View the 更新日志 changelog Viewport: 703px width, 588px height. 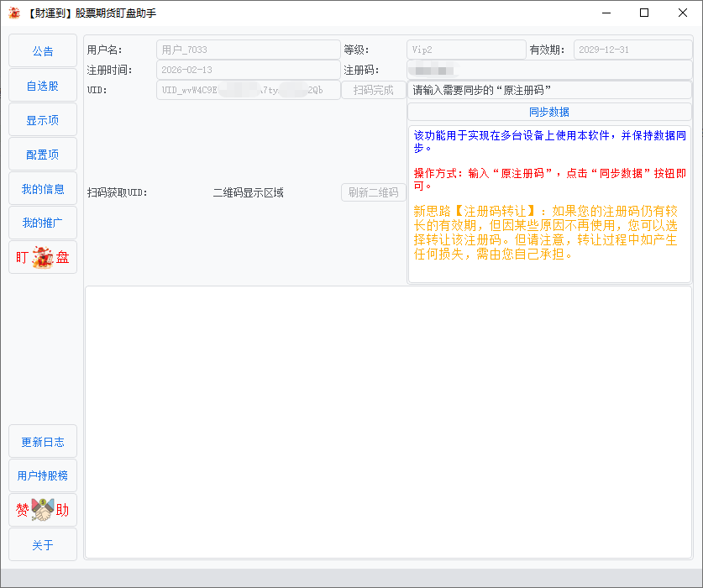[x=43, y=442]
